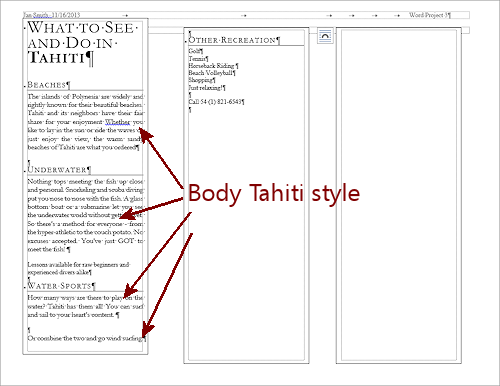Click the Underwater heading

59,170
